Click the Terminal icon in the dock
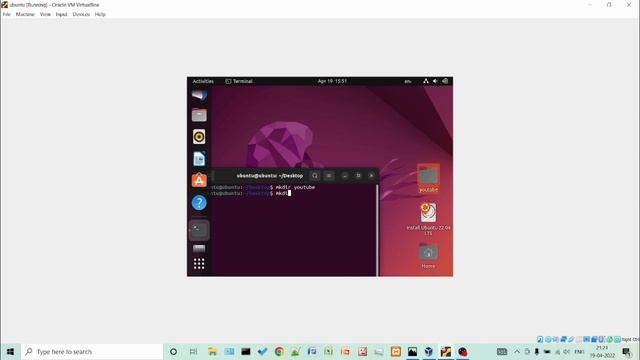The height and width of the screenshot is (360, 640). point(199,230)
